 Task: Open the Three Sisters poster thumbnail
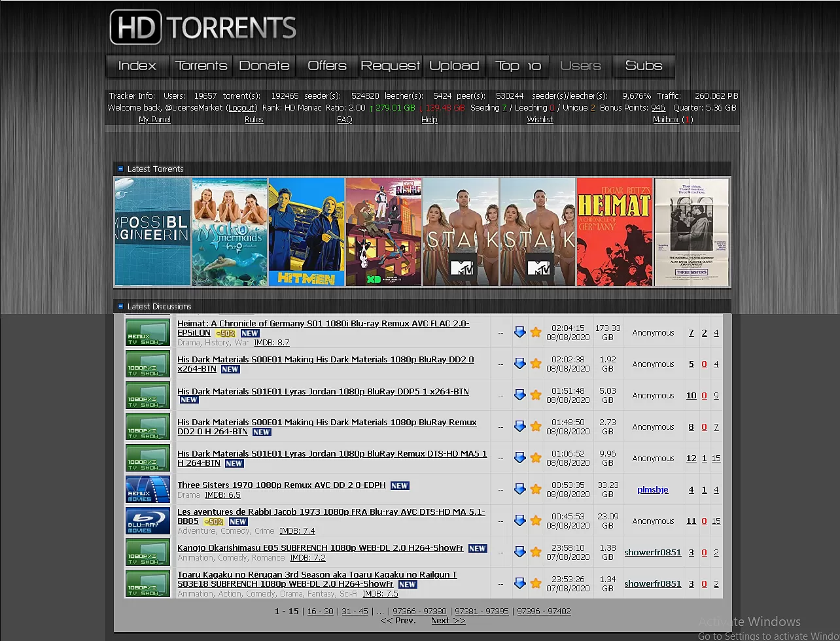coord(692,232)
